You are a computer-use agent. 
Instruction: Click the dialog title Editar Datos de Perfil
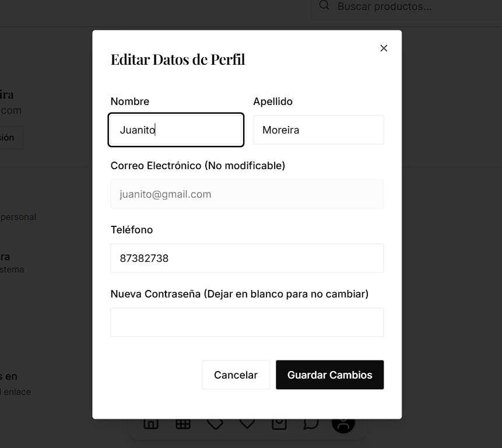(177, 59)
